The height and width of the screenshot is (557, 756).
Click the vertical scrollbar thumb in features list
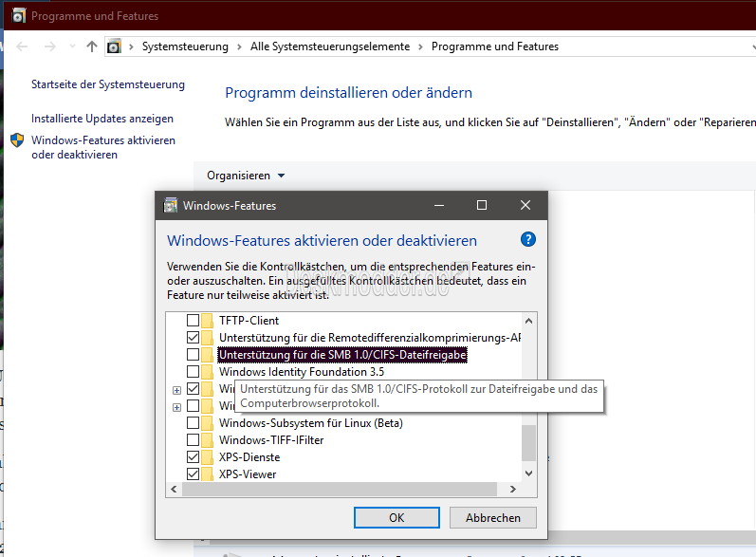click(529, 443)
